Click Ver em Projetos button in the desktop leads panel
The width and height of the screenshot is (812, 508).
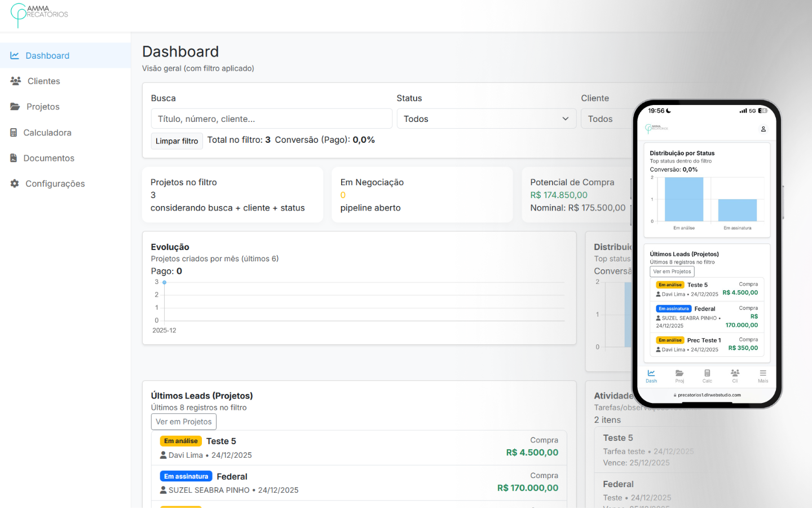pos(183,422)
